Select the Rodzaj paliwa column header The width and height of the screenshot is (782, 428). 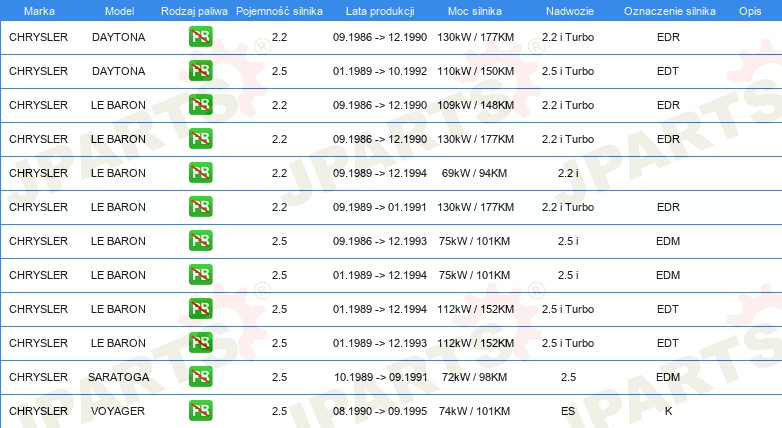(194, 11)
